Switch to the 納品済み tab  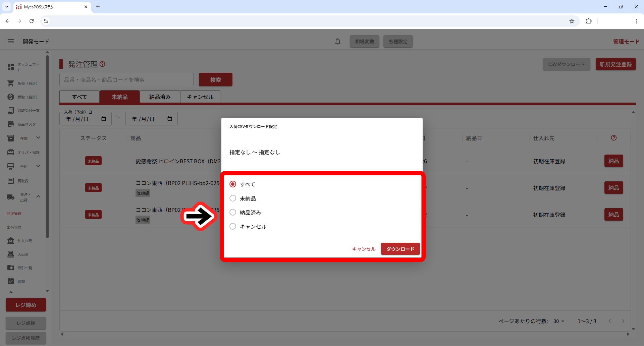[160, 97]
